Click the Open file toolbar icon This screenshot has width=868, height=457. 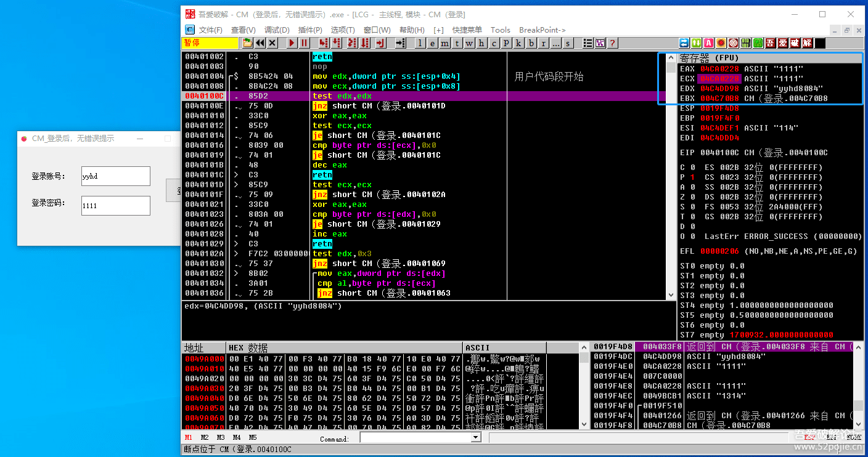[x=247, y=43]
